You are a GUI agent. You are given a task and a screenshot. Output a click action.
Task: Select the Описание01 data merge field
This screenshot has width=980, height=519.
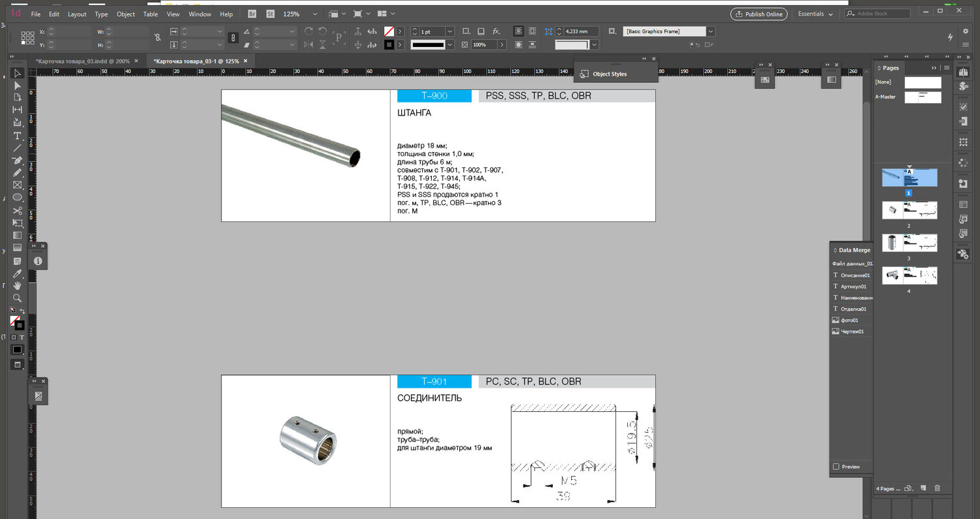tap(851, 275)
